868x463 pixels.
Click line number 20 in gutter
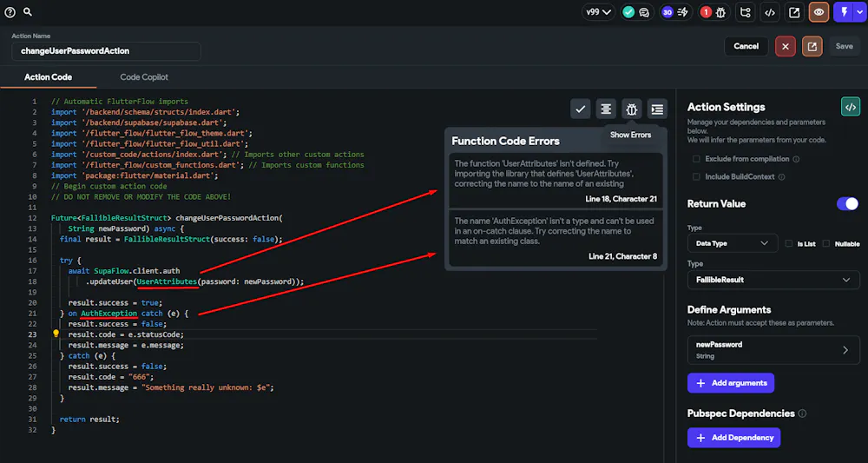click(x=32, y=303)
